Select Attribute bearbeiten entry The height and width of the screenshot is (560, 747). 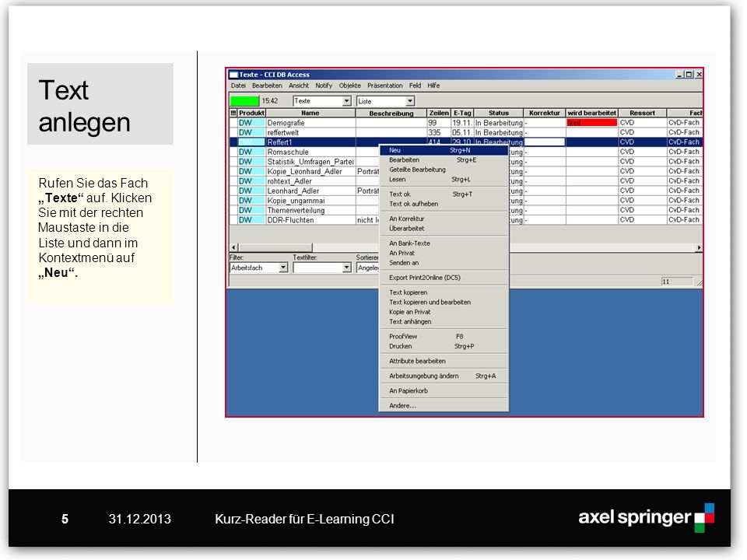(444, 361)
